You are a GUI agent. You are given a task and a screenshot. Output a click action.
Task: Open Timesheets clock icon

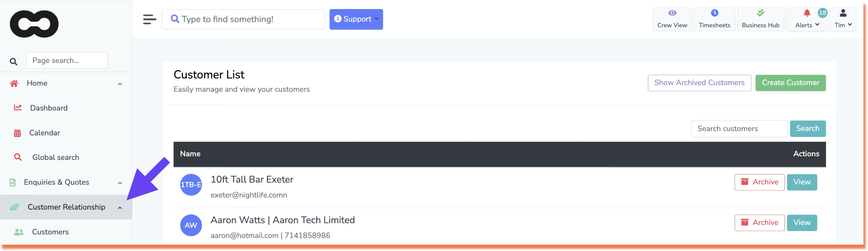[x=714, y=13]
